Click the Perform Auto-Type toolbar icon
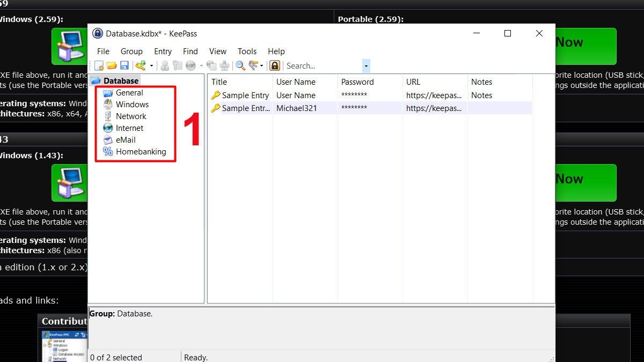The image size is (644, 362). (224, 65)
